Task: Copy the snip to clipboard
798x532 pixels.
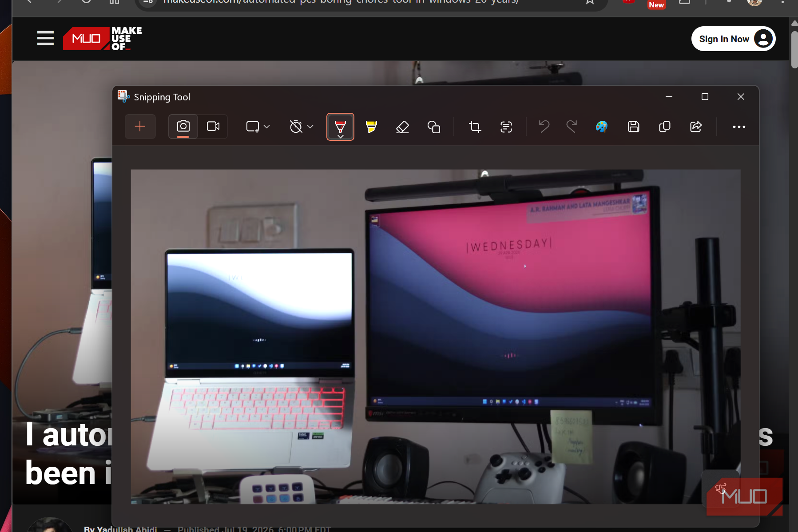Action: point(665,127)
